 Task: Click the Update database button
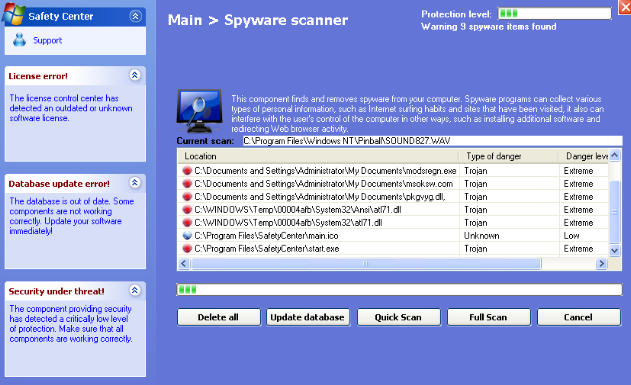point(307,317)
